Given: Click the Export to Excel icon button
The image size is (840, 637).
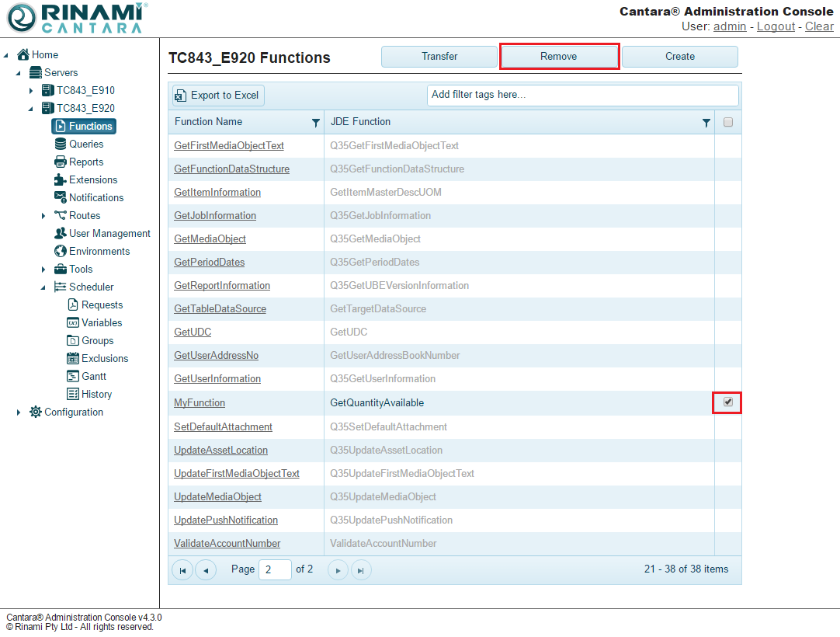Looking at the screenshot, I should point(218,96).
